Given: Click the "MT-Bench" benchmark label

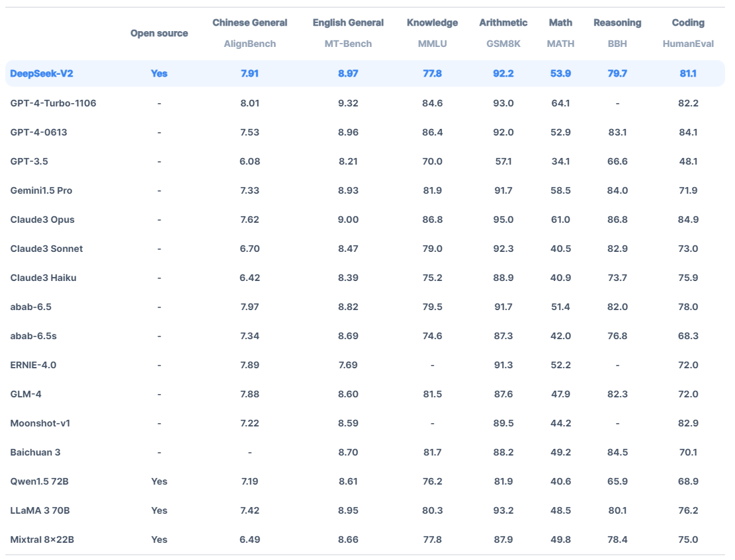Looking at the screenshot, I should click(348, 44).
